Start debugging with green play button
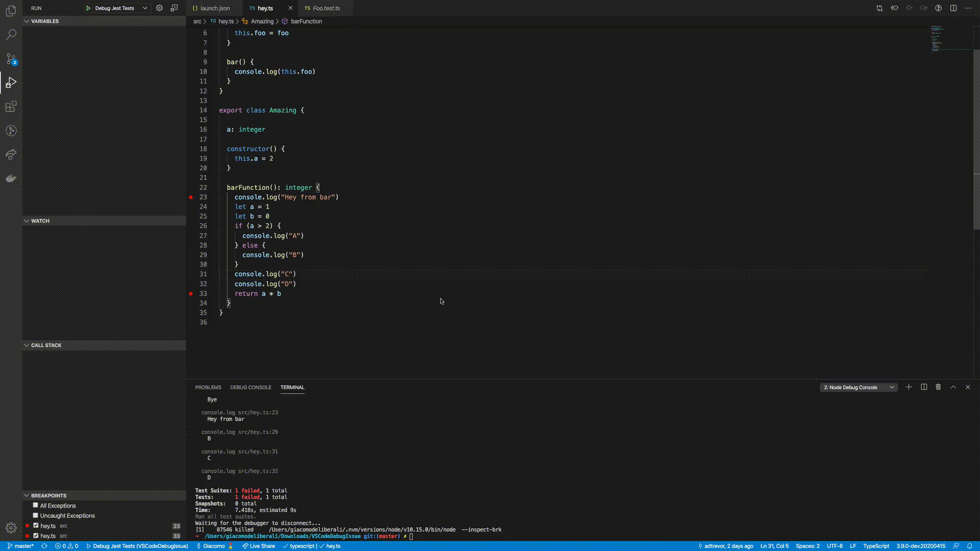Screen dimensions: 980x551 coord(88,8)
